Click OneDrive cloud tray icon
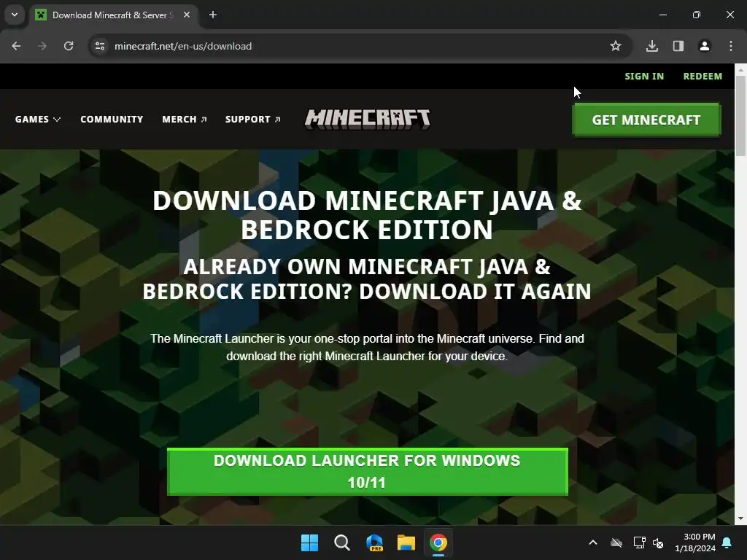The height and width of the screenshot is (560, 747). click(616, 542)
